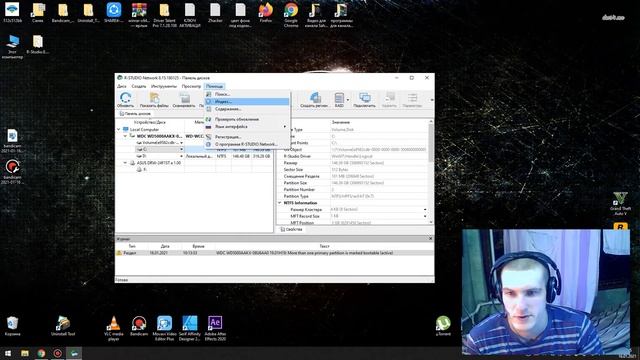Click the Обновить (Refresh) toolbar icon
The image size is (640, 360).
click(x=125, y=100)
